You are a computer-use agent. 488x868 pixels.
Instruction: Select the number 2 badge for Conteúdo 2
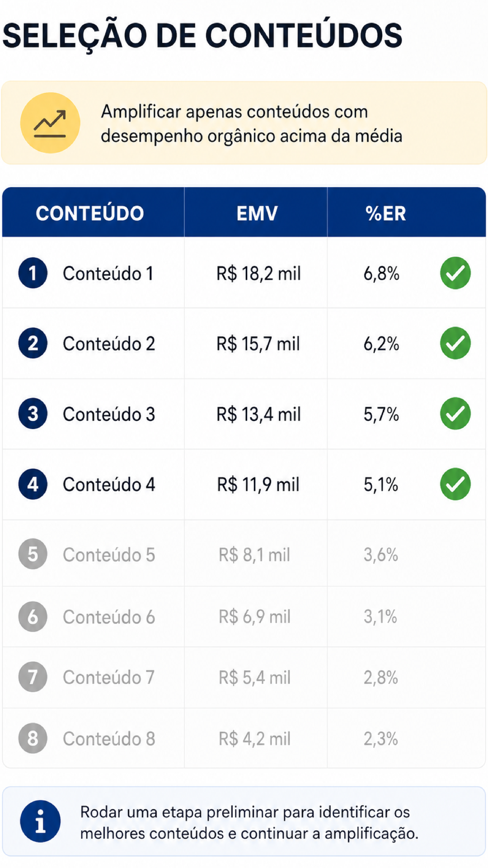[33, 343]
